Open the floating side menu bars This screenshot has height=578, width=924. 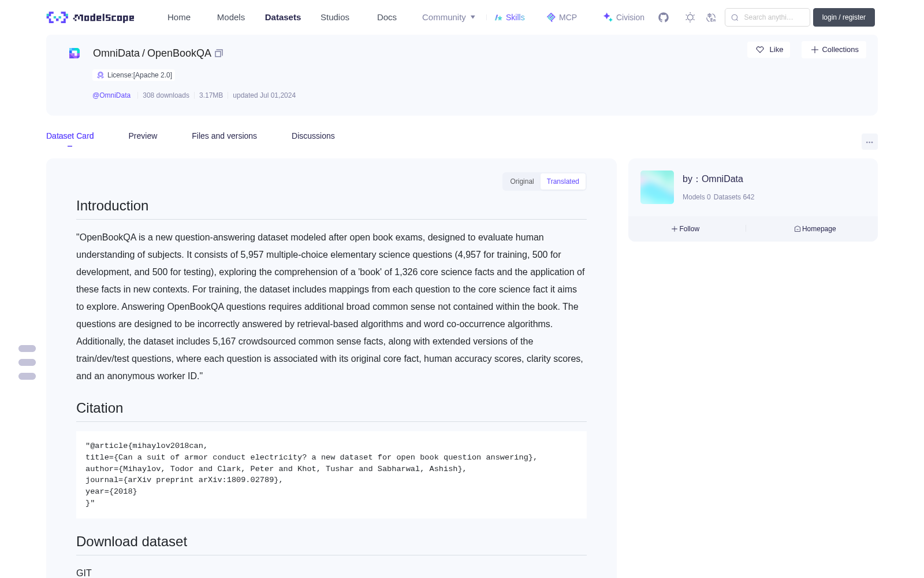(x=27, y=362)
